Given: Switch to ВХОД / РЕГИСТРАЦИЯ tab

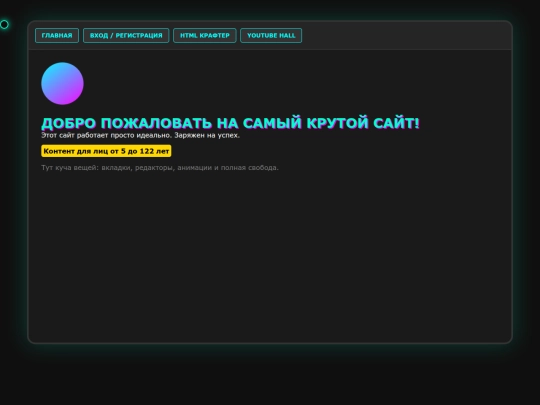Looking at the screenshot, I should [x=126, y=35].
